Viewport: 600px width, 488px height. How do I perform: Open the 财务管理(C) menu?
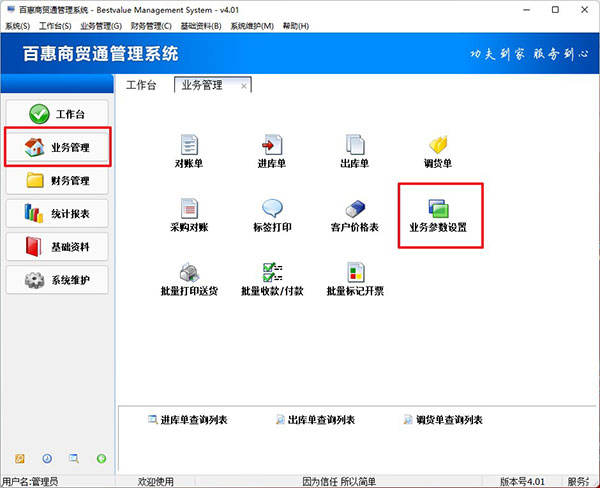[151, 26]
